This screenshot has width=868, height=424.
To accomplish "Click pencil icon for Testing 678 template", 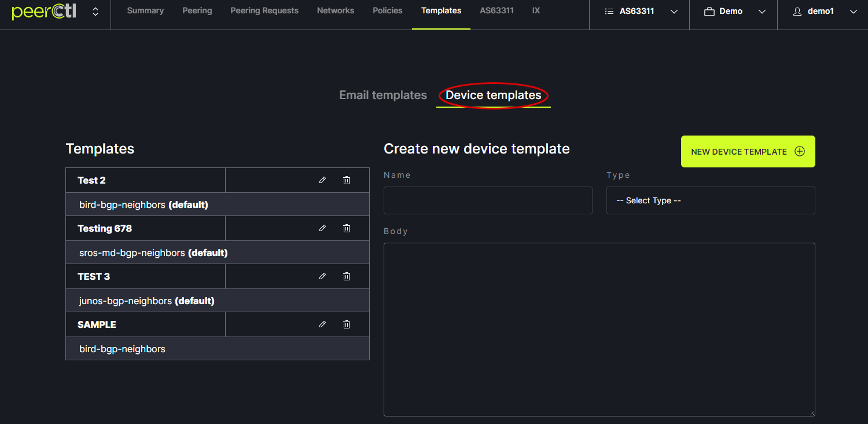I will point(322,228).
